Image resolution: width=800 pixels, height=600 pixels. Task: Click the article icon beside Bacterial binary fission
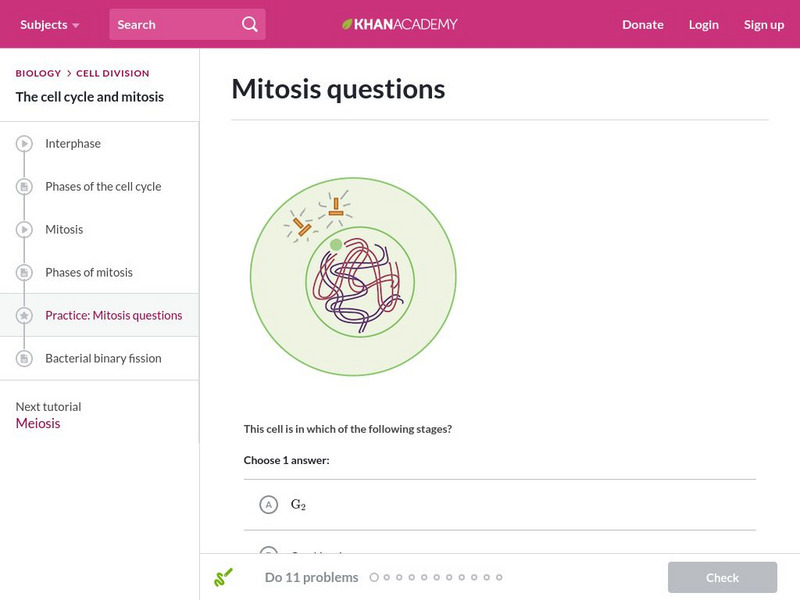25,359
